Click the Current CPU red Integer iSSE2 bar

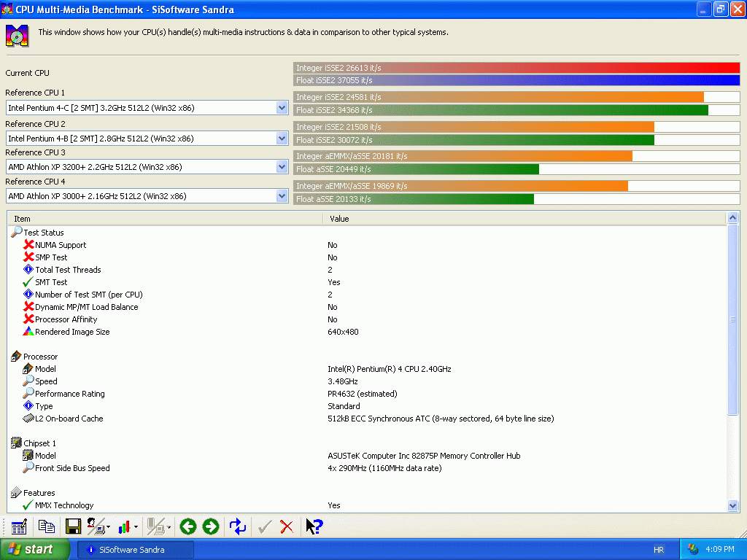(516, 68)
